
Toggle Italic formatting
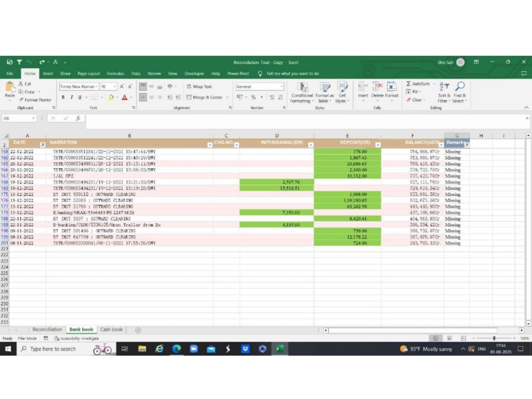[x=72, y=97]
